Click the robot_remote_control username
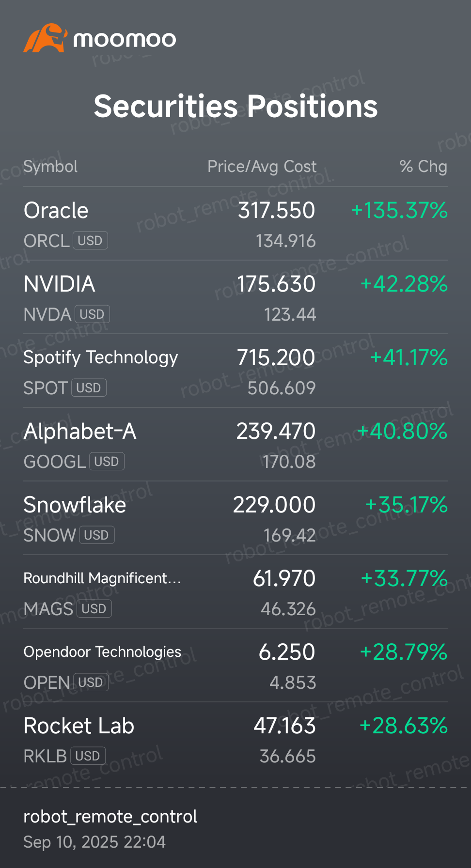This screenshot has height=868, width=471. tap(110, 817)
